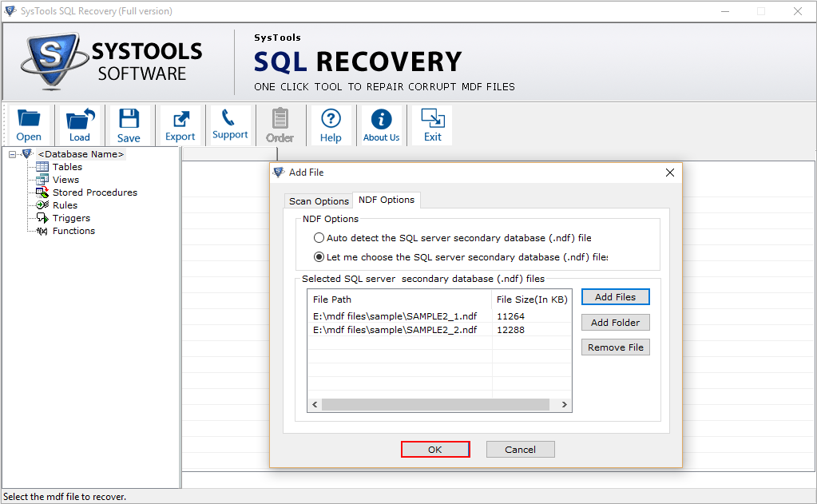Close the Add File dialog with X
Image resolution: width=817 pixels, height=504 pixels.
coord(670,173)
